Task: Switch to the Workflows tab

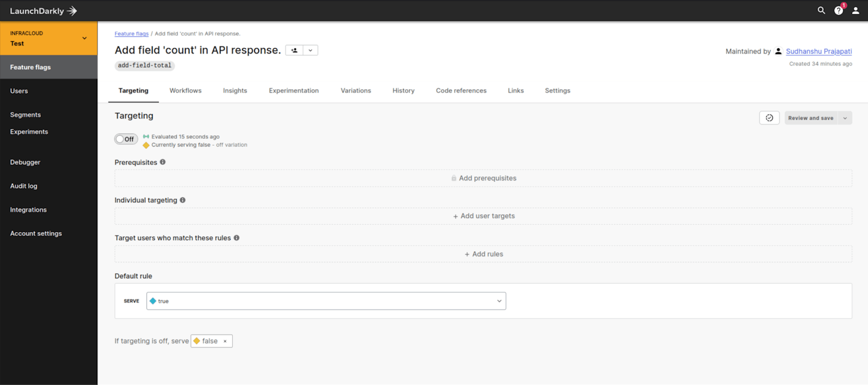Action: coord(185,90)
